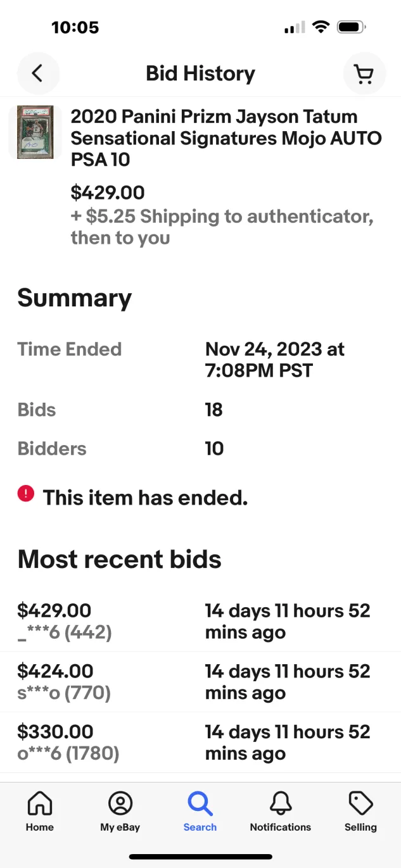This screenshot has width=401, height=868.
Task: Tap the Notifications tab label
Action: 281,827
